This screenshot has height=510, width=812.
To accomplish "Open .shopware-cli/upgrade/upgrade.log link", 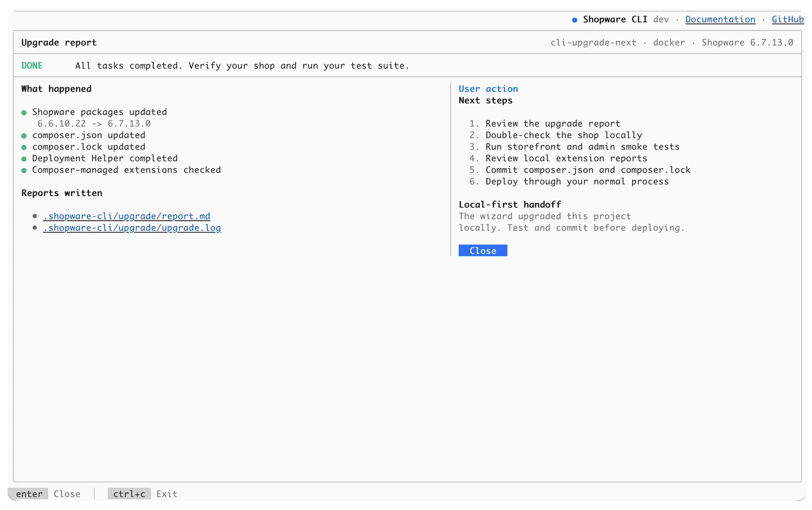I will click(x=132, y=228).
